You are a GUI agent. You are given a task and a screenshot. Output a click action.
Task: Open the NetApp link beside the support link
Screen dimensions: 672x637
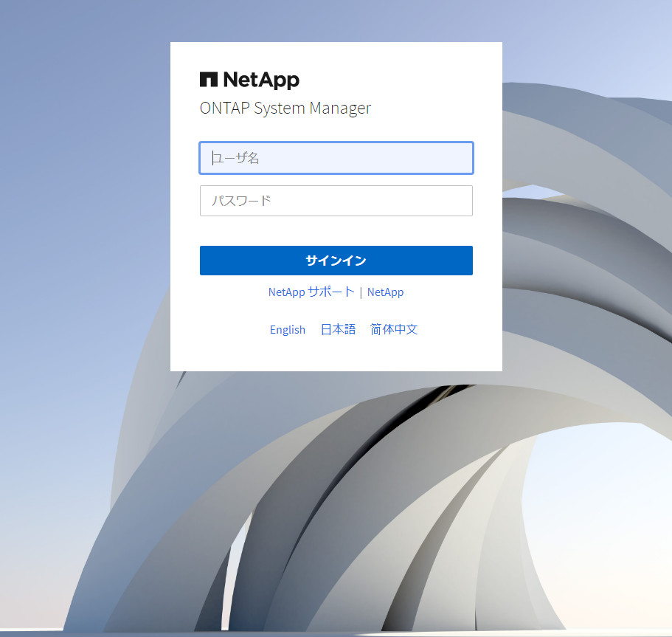point(385,292)
